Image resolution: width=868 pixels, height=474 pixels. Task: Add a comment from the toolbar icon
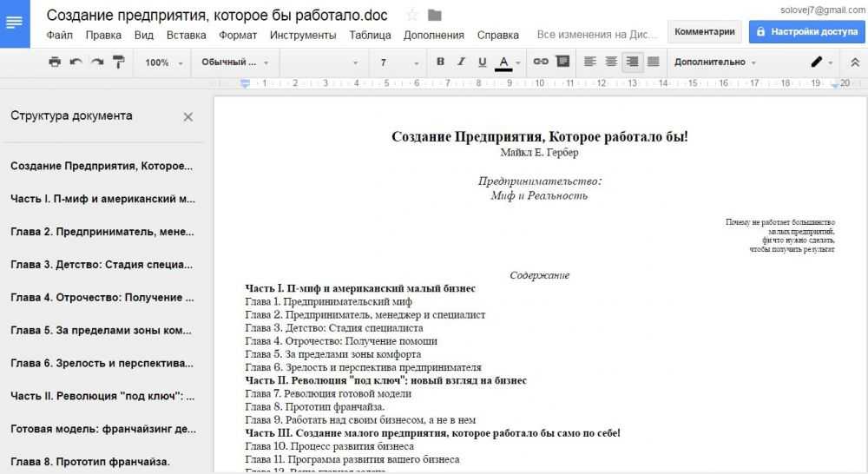pos(563,62)
